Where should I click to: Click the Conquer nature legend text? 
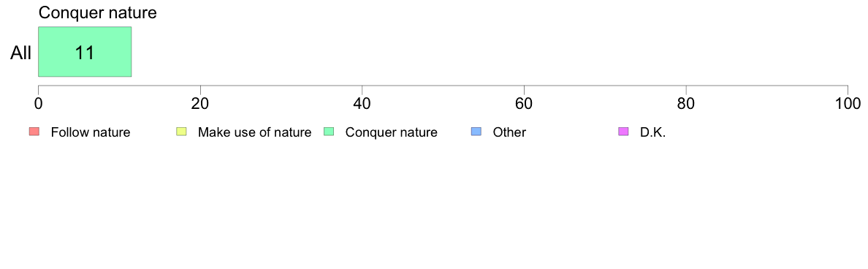click(x=392, y=132)
